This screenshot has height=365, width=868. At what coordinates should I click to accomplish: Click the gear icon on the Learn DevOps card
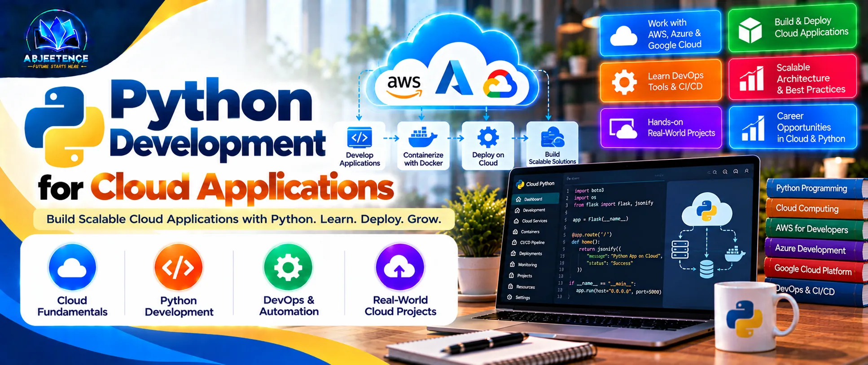coord(624,82)
